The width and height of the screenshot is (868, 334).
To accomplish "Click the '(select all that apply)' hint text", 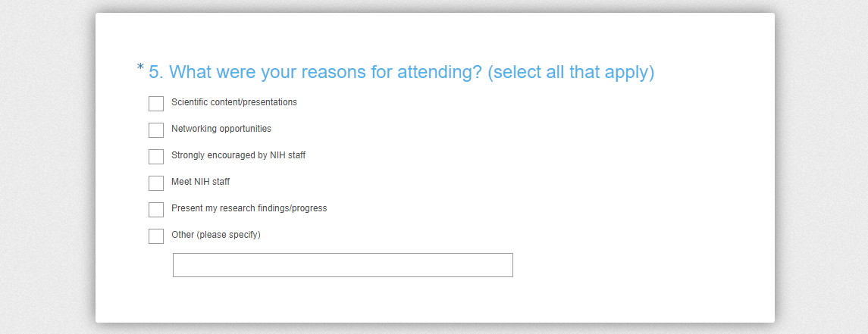I will [x=571, y=73].
